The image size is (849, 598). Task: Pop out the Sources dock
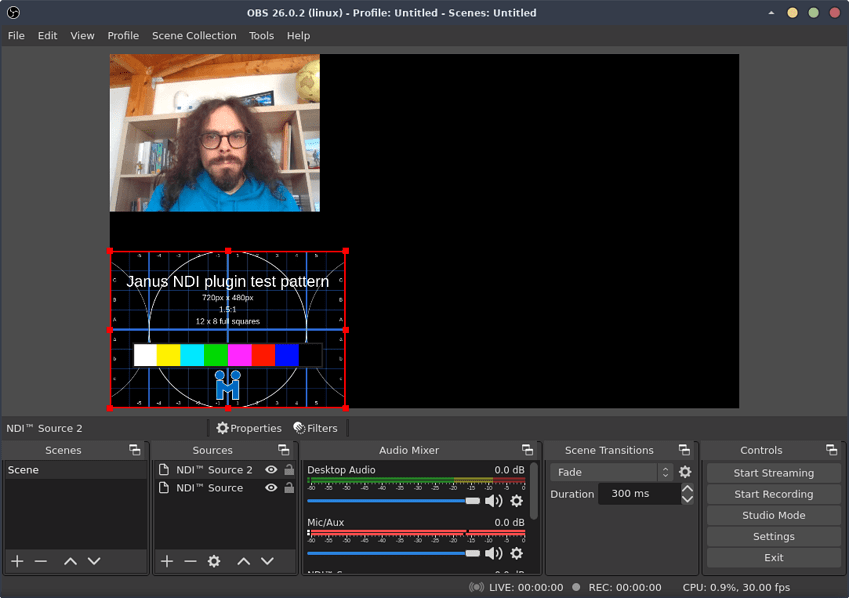(284, 450)
